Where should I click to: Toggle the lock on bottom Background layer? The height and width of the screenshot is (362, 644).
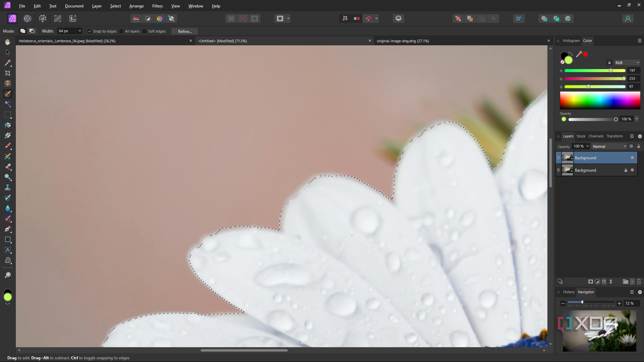pyautogui.click(x=626, y=170)
